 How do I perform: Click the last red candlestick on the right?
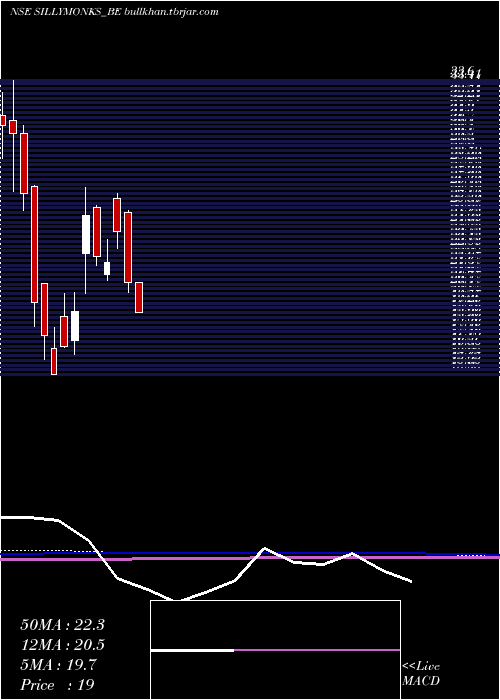click(x=139, y=297)
